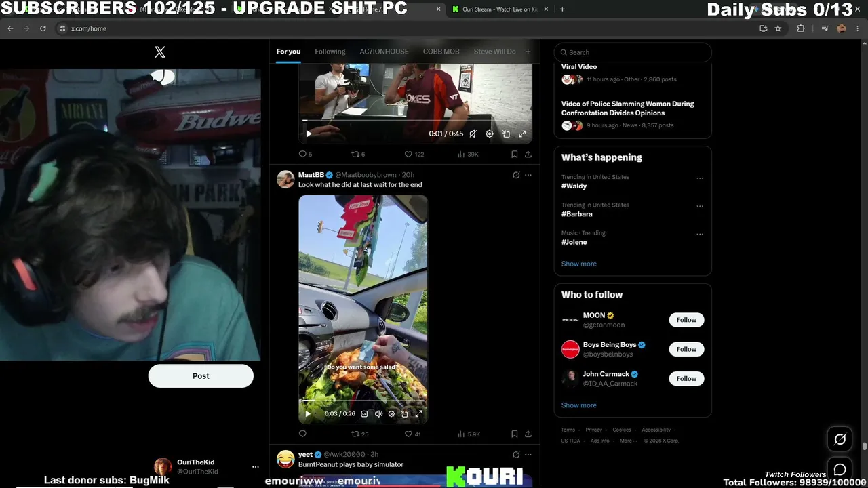
Task: Open the #Waldy trending topic
Action: pos(574,186)
